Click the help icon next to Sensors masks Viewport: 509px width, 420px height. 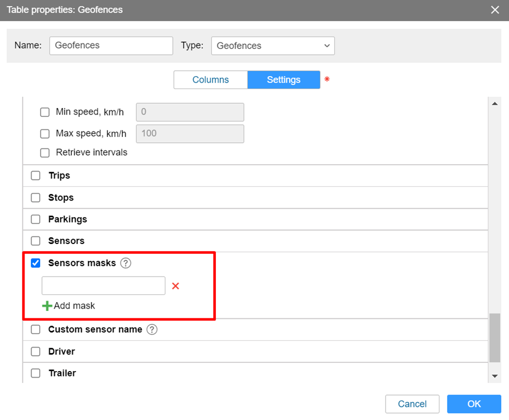pos(126,264)
